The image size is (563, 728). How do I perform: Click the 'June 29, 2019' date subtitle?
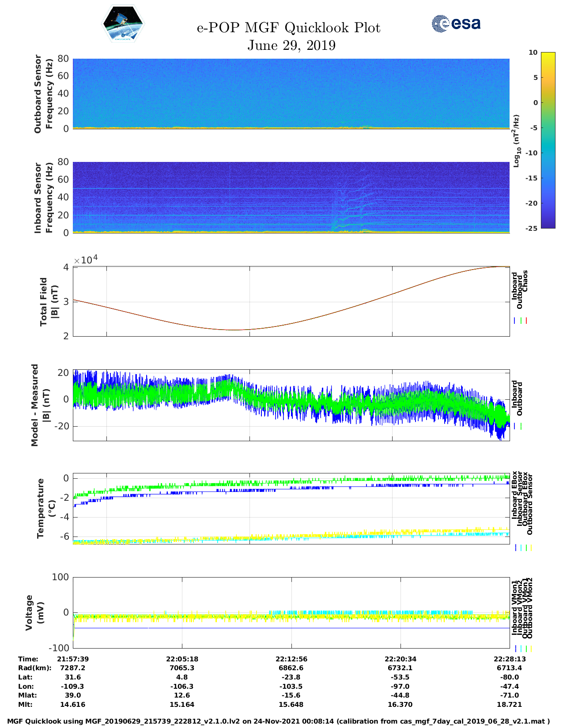point(291,45)
